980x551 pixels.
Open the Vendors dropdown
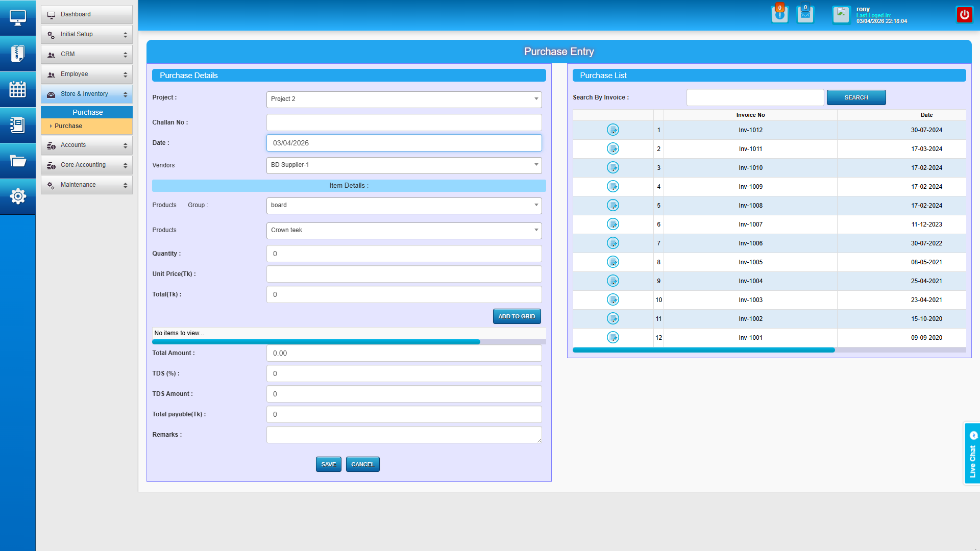click(403, 165)
